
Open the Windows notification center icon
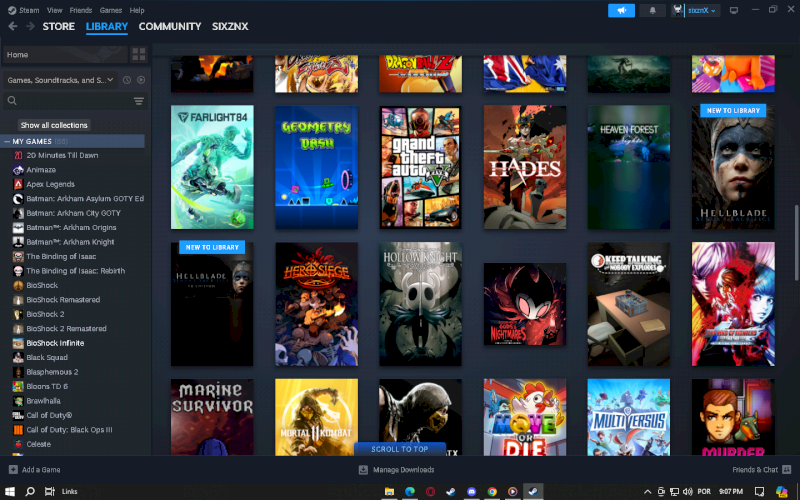coord(759,491)
